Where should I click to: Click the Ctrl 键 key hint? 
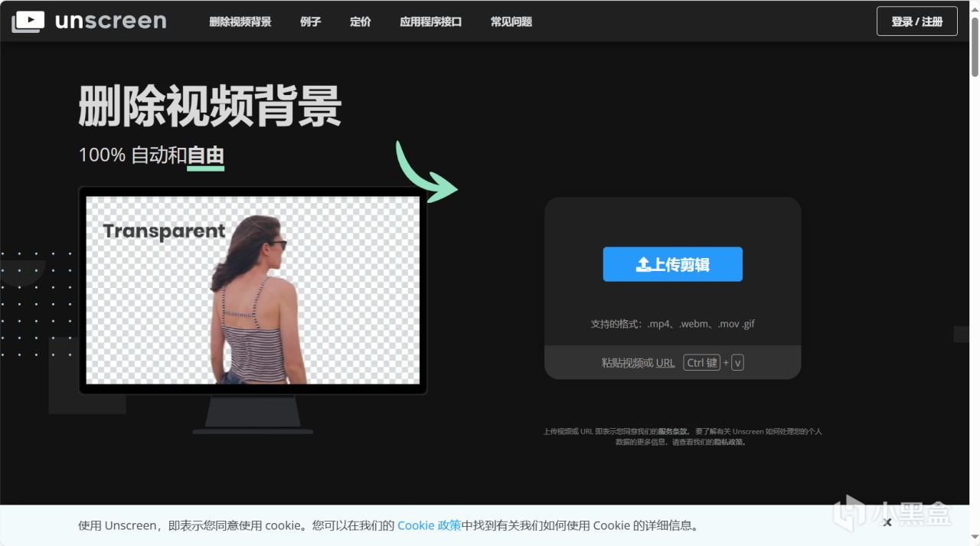(701, 363)
